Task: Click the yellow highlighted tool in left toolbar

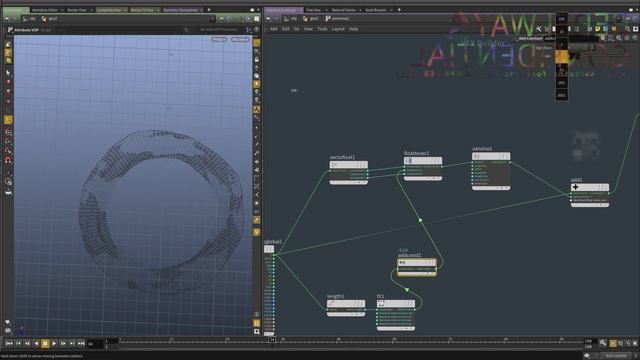Action: (x=8, y=120)
